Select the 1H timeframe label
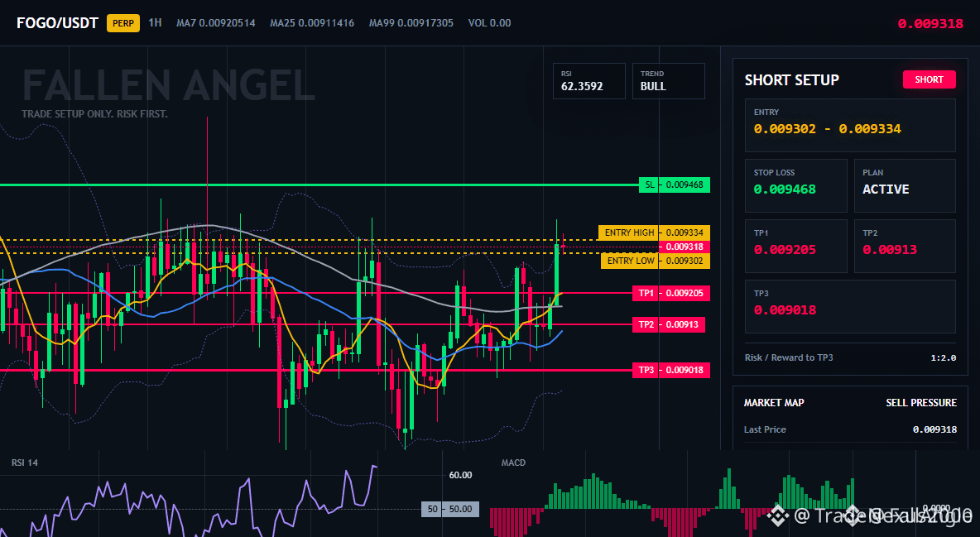Viewport: 980px width, 537px height. pos(155,22)
